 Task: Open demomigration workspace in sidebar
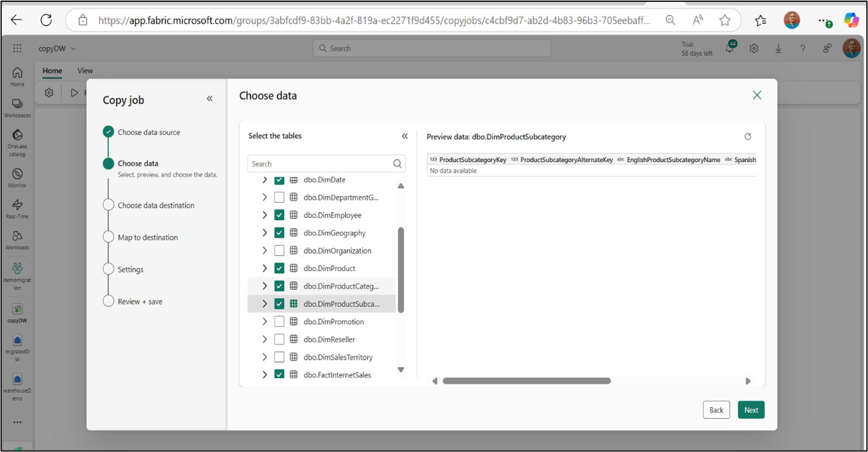pos(17,276)
